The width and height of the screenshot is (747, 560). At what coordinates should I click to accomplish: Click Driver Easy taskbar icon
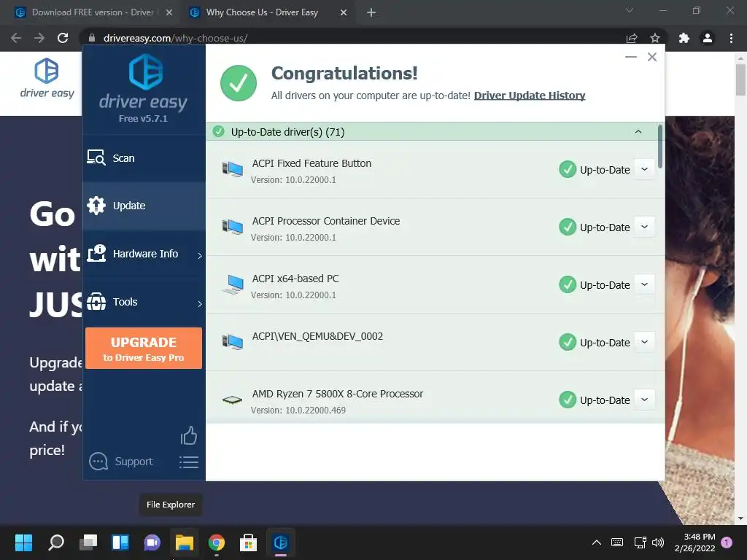pos(281,542)
